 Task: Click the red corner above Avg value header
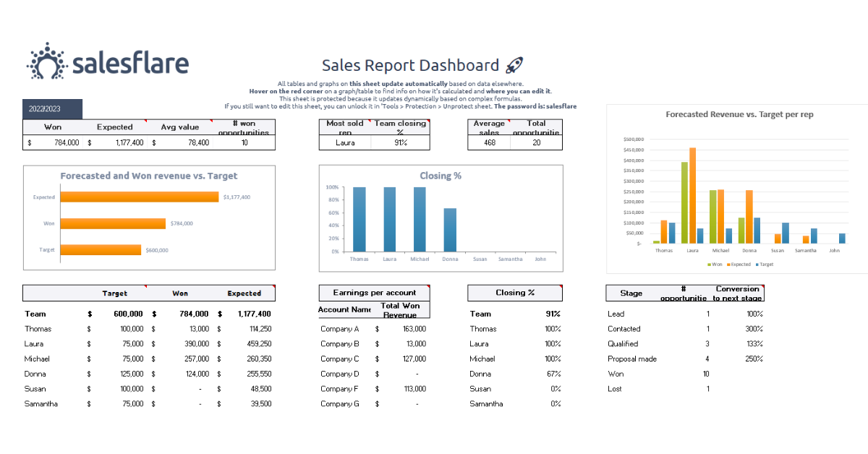(211, 120)
